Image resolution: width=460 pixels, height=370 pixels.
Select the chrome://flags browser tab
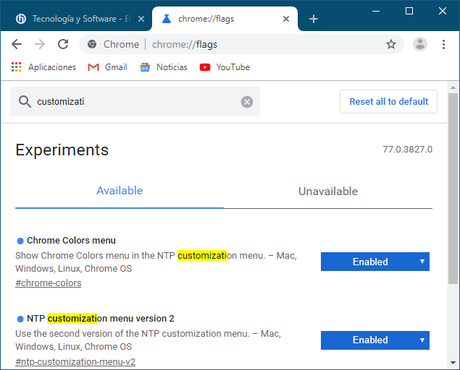(x=225, y=19)
